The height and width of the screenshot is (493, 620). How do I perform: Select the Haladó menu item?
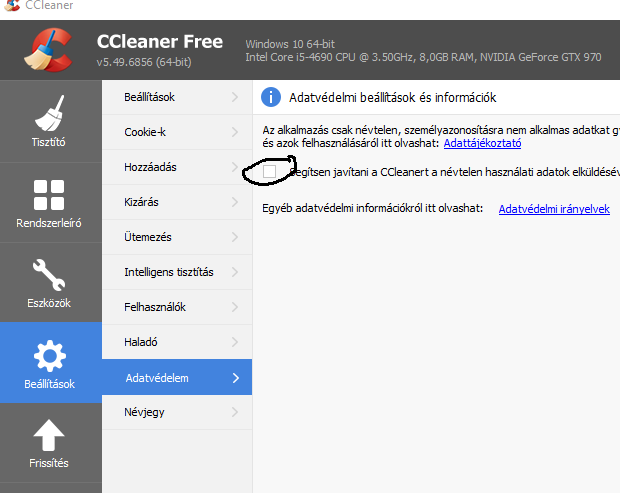point(177,342)
